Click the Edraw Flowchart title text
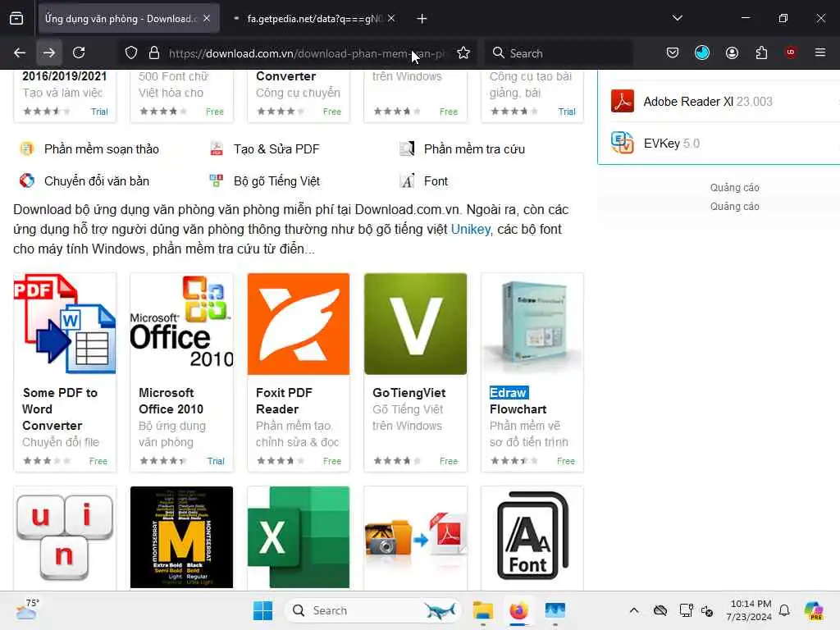This screenshot has height=630, width=840. (518, 400)
